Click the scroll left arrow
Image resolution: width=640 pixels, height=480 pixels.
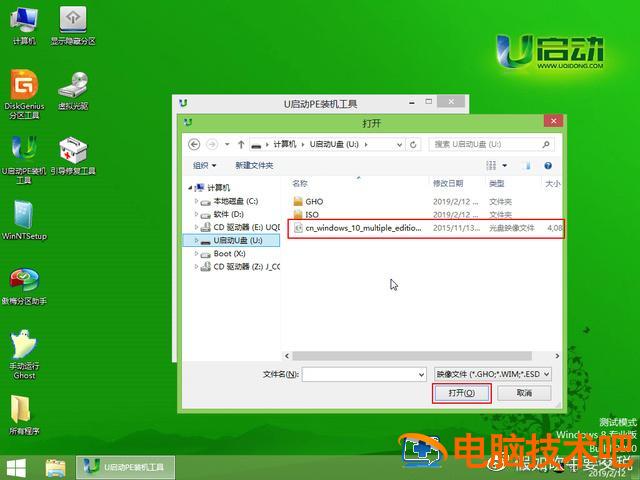click(x=287, y=356)
